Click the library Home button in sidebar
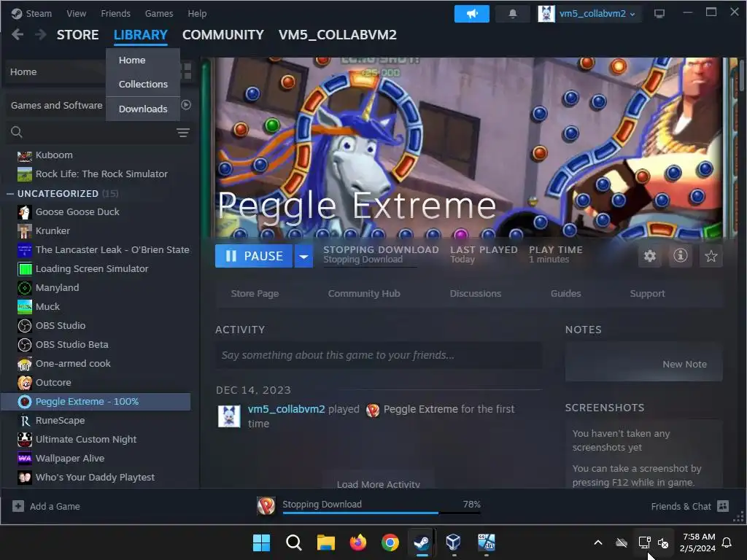 pyautogui.click(x=55, y=72)
